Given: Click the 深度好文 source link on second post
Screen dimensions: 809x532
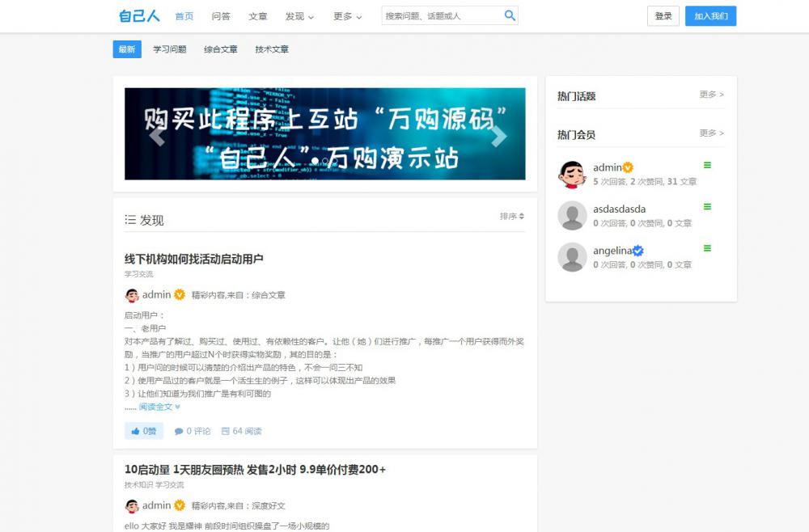Looking at the screenshot, I should click(x=269, y=506).
